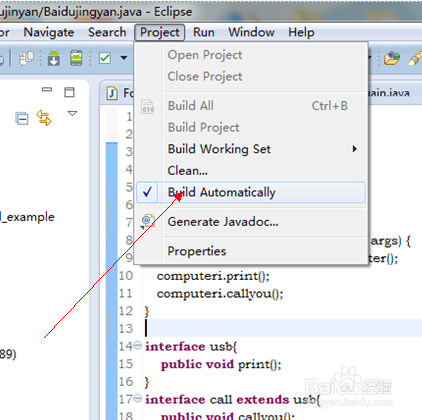Collapse interface call fold marker

138,398
